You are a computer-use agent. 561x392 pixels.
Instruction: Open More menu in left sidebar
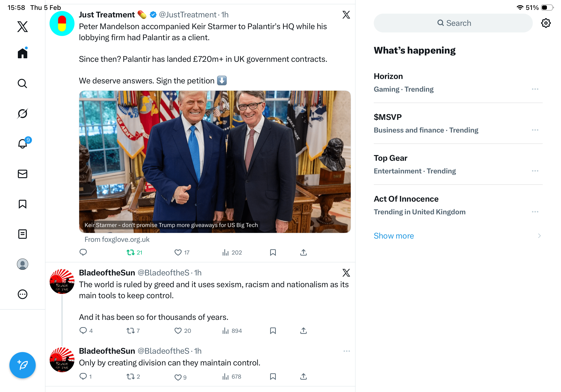point(23,294)
